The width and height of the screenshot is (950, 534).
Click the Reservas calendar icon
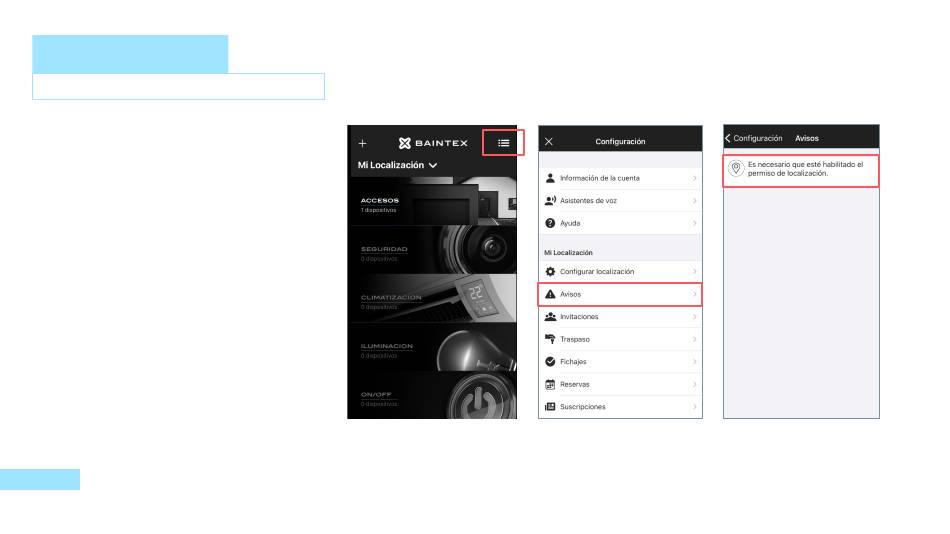550,384
